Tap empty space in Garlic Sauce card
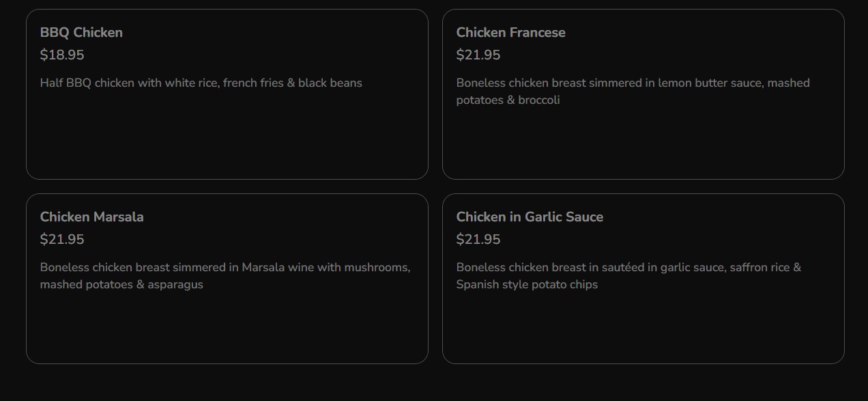 [x=643, y=328]
